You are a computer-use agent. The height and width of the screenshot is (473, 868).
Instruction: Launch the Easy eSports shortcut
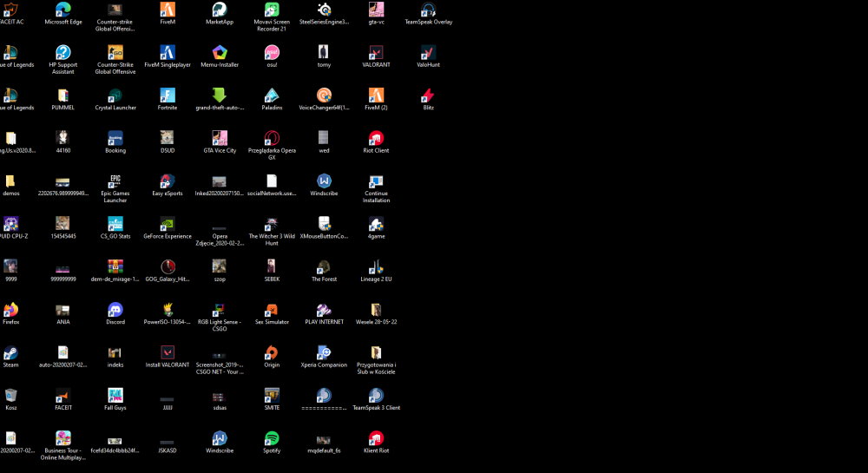[168, 181]
